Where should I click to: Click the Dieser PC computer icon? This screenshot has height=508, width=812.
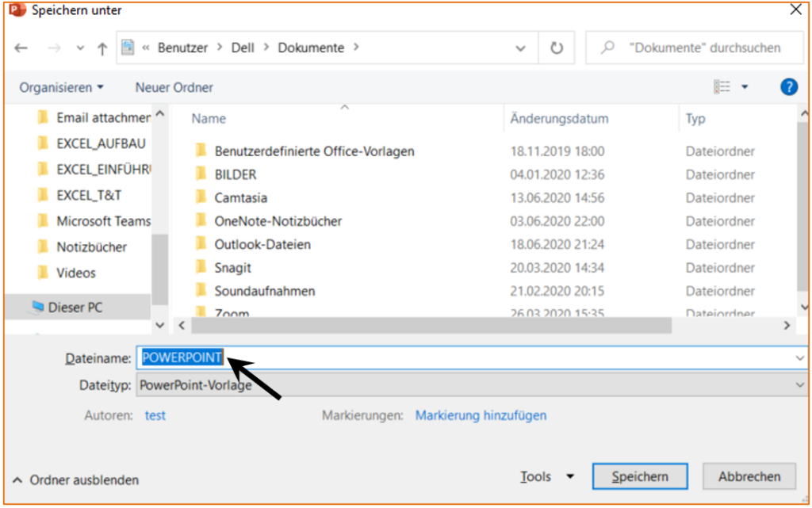(36, 307)
